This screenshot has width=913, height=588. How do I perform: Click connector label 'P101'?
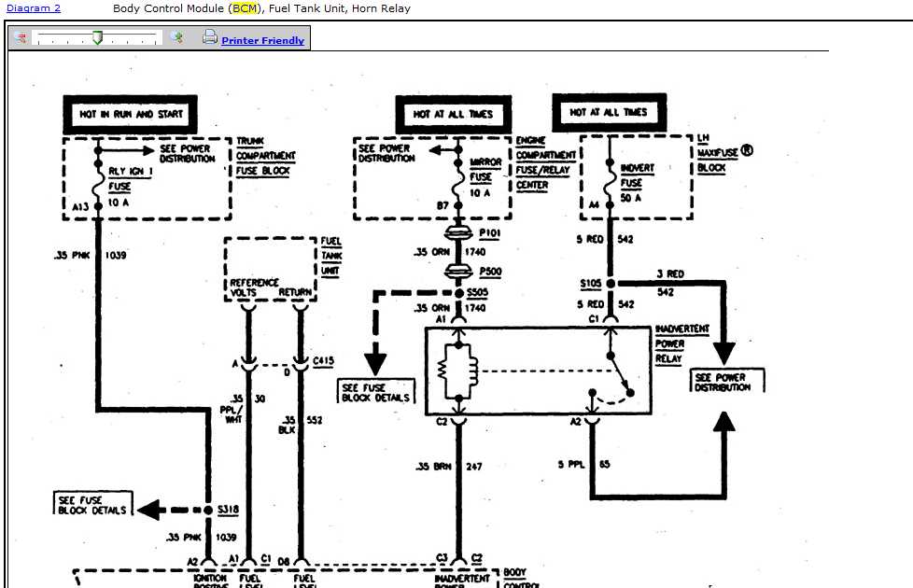[x=490, y=233]
